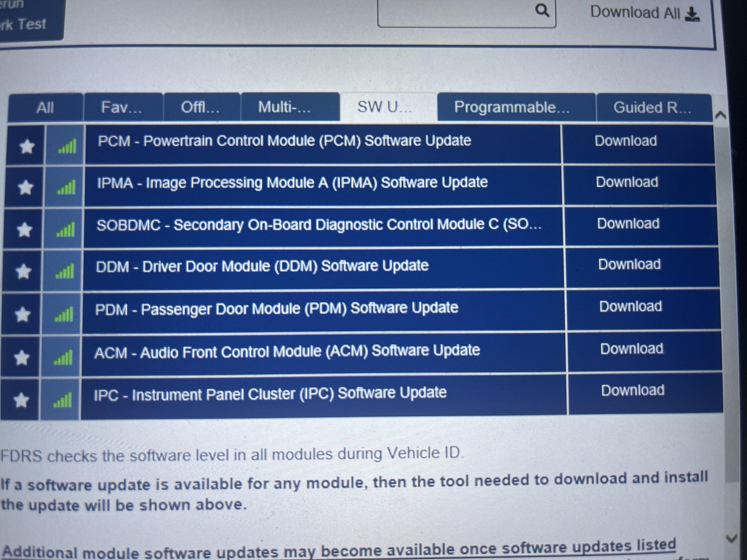This screenshot has height=560, width=747.
Task: Select the SW U... tab
Action: point(388,107)
